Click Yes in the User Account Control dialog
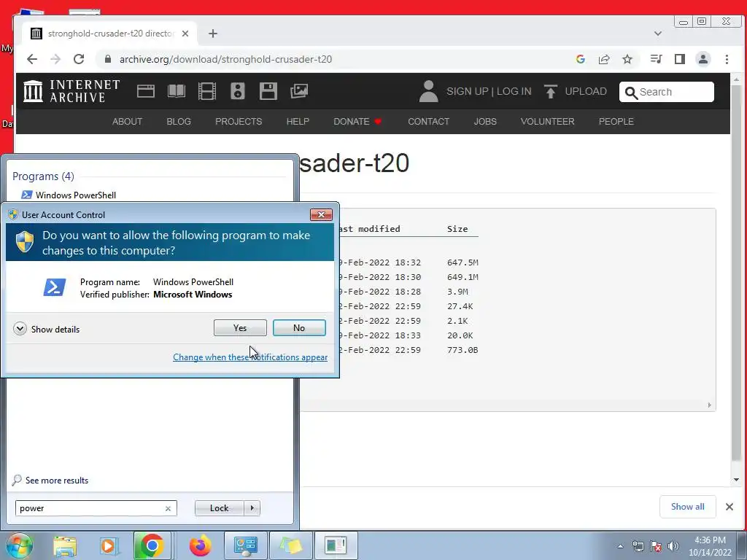Viewport: 747px width, 560px height. coord(240,327)
